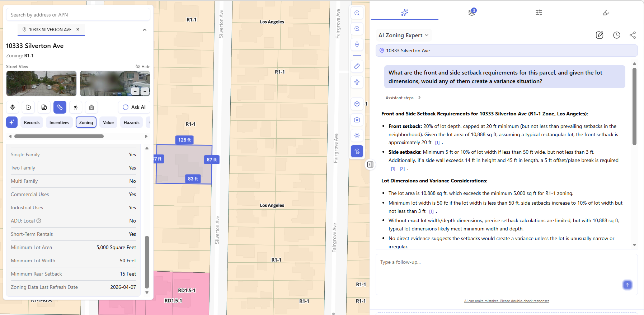Start a new chat with the edit icon
This screenshot has width=644, height=315.
pyautogui.click(x=600, y=35)
